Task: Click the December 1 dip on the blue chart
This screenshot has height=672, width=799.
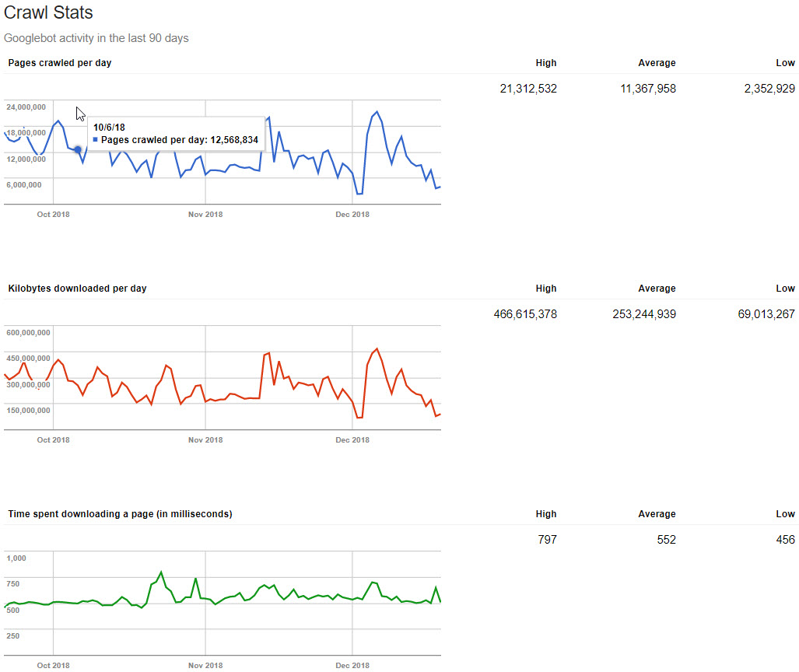Action: click(359, 194)
